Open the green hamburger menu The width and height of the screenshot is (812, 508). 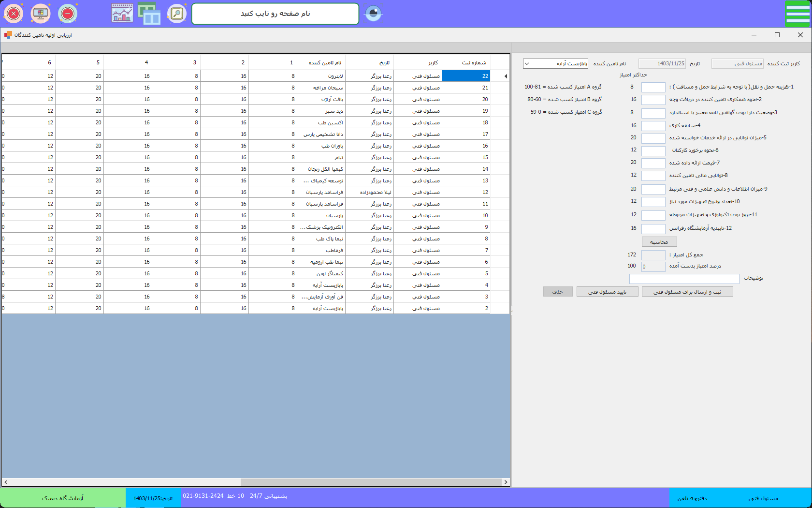797,14
